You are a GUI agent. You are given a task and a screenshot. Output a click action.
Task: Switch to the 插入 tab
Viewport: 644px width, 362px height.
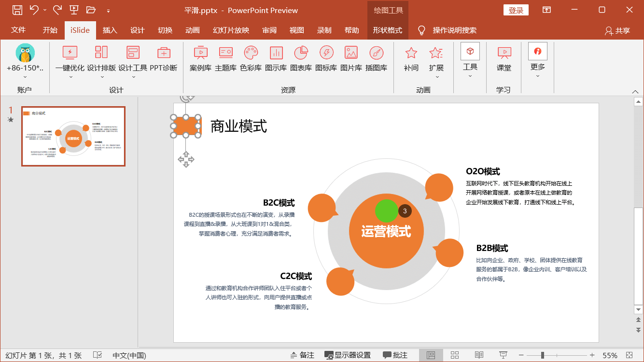point(110,30)
